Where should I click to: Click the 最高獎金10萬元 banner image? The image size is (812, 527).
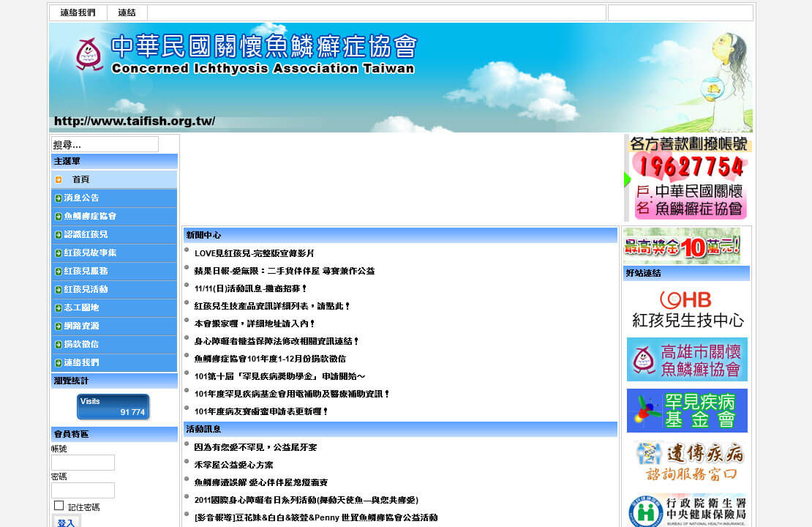click(681, 246)
